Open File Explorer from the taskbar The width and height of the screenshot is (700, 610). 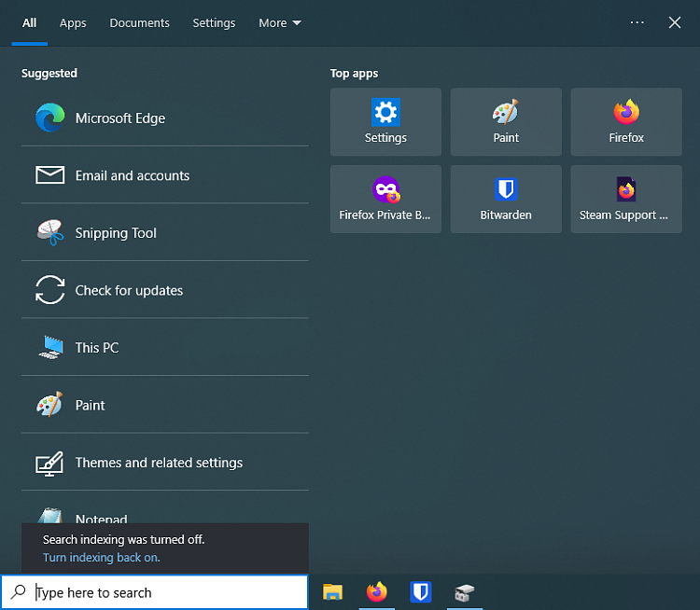pyautogui.click(x=332, y=592)
